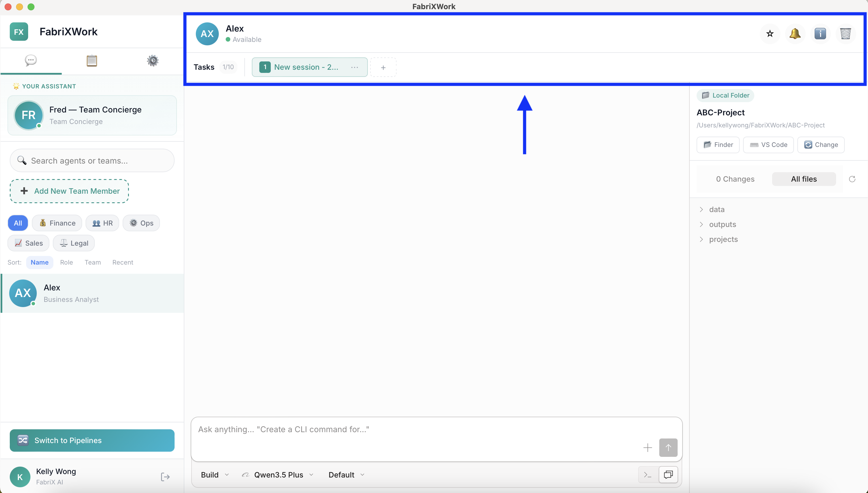
Task: Click the send arrow button
Action: pos(668,448)
